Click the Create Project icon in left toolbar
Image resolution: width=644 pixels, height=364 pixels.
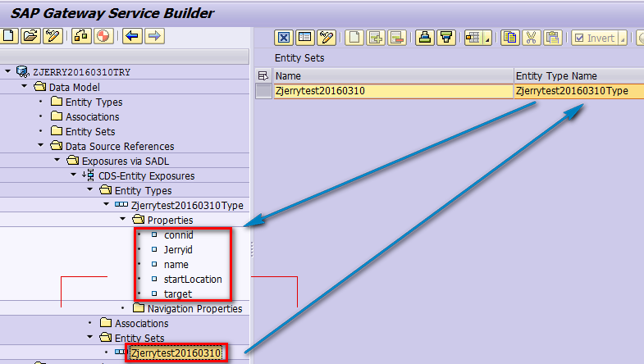click(x=9, y=36)
